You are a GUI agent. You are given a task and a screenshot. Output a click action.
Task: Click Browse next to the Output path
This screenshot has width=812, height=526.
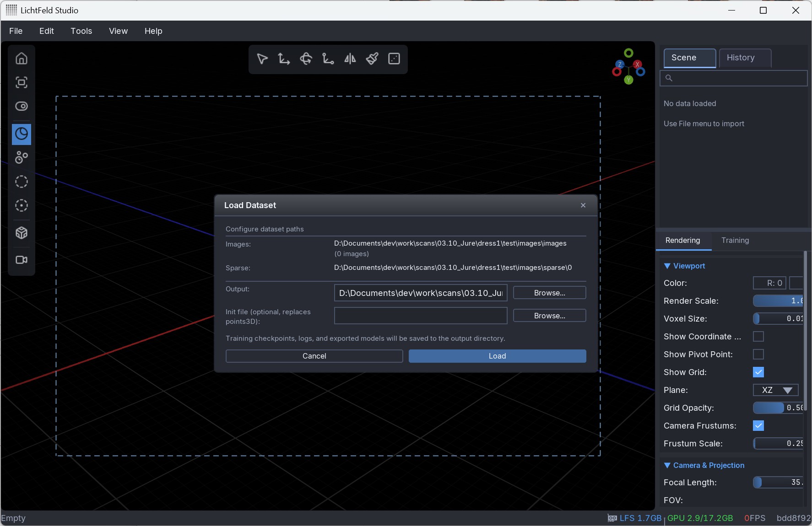pyautogui.click(x=549, y=293)
